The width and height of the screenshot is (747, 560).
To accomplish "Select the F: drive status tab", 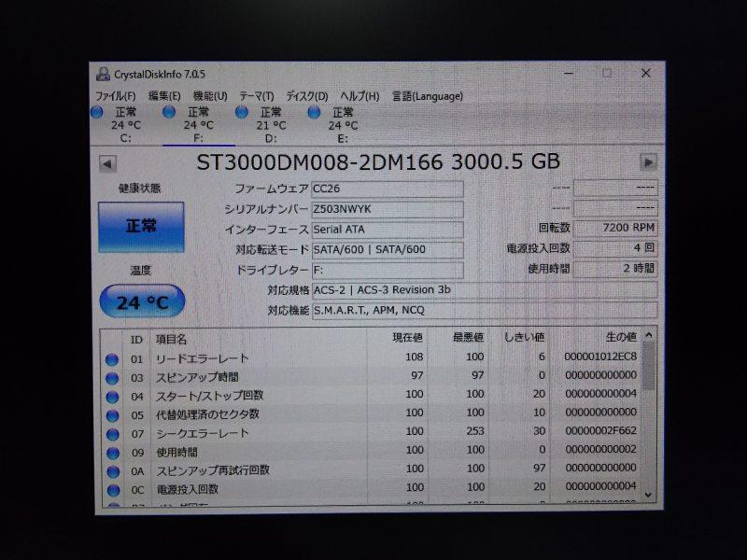I will click(x=199, y=125).
